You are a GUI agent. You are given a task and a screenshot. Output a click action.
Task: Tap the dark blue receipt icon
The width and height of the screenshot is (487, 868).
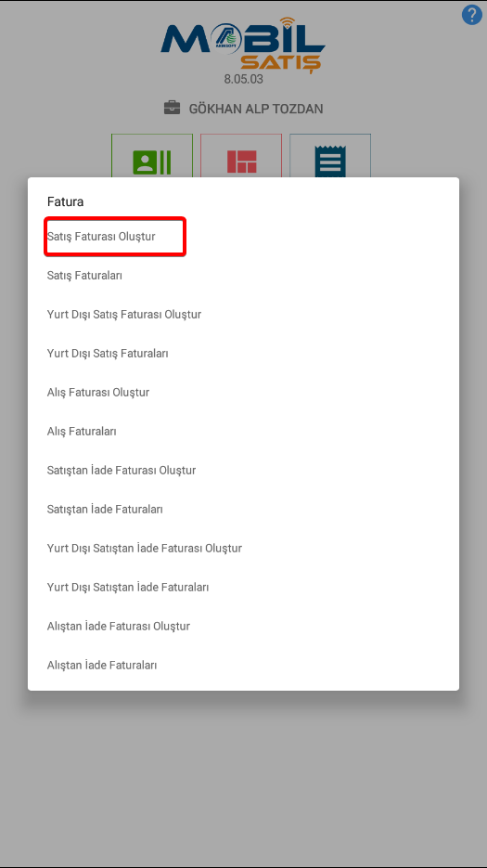(x=330, y=162)
